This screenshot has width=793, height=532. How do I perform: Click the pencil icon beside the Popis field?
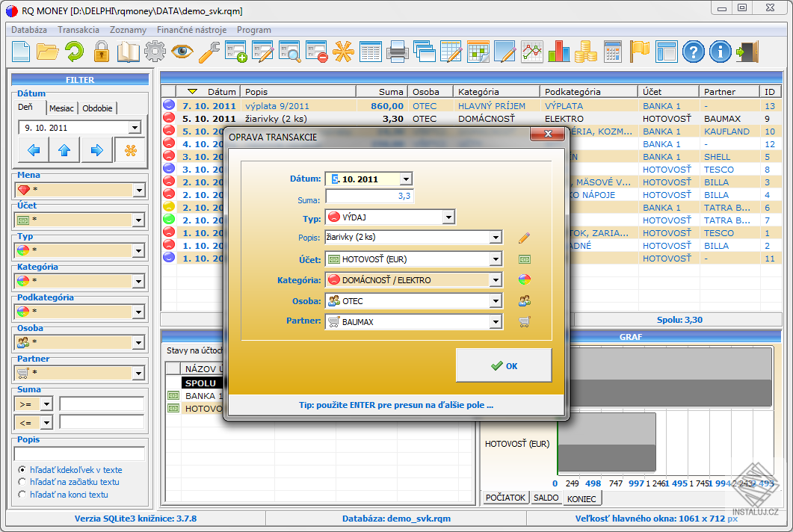coord(525,238)
